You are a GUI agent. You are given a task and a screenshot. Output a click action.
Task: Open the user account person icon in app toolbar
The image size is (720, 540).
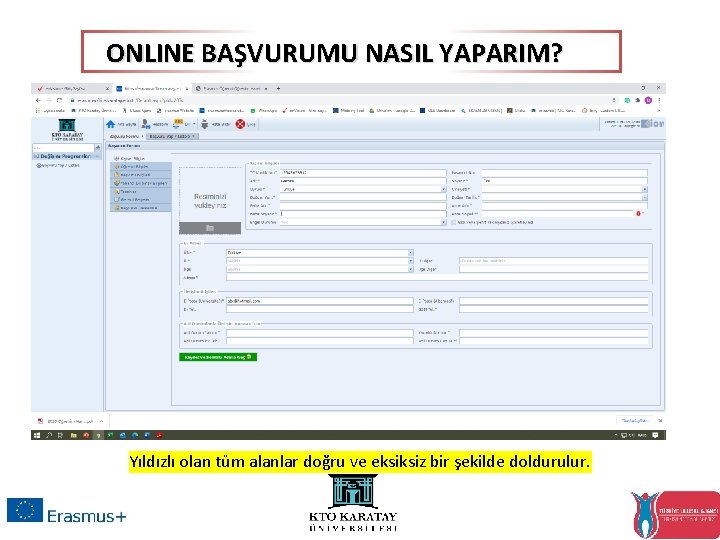click(146, 124)
